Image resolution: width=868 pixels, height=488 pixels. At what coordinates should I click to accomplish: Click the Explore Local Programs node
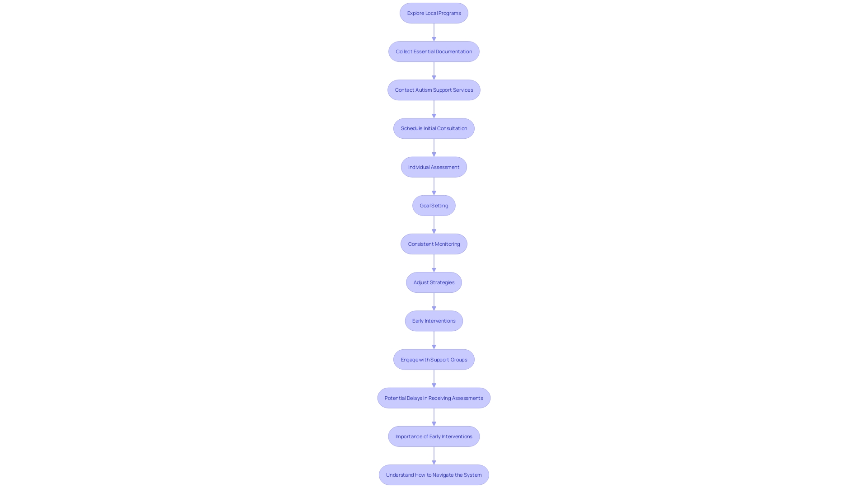coord(434,13)
